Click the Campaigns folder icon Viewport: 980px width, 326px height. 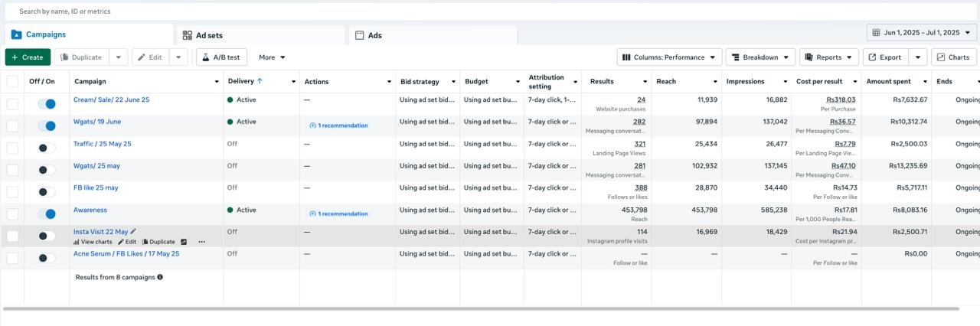pyautogui.click(x=16, y=34)
